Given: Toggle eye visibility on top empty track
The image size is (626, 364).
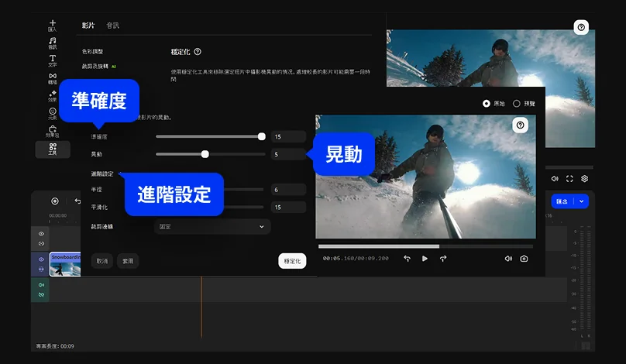Looking at the screenshot, I should (41, 234).
